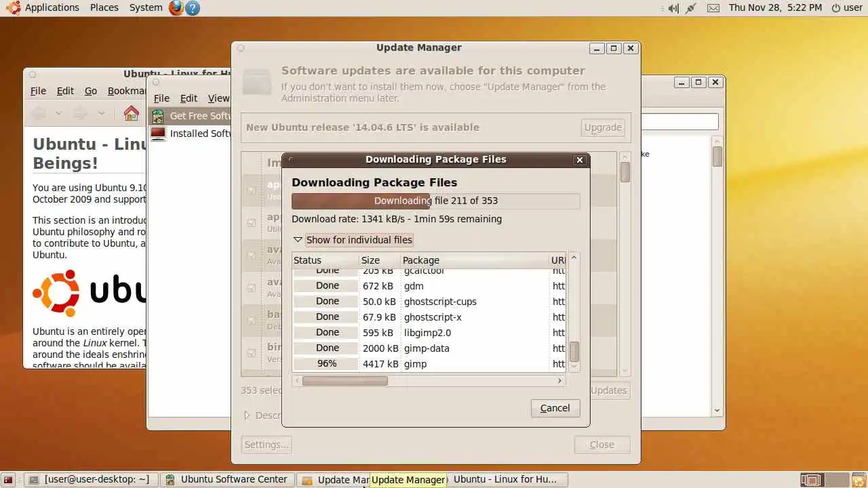868x488 pixels.
Task: Open the Places menu
Action: pyautogui.click(x=104, y=7)
